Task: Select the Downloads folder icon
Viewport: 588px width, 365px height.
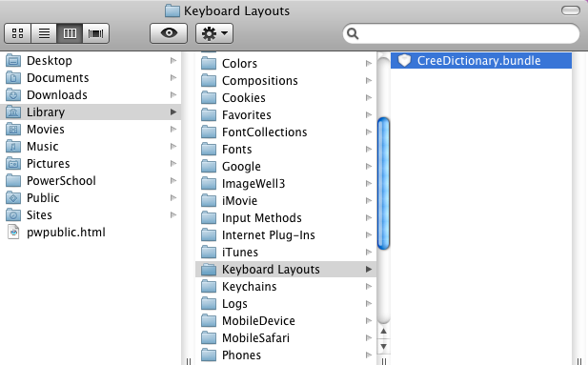Action: tap(13, 95)
